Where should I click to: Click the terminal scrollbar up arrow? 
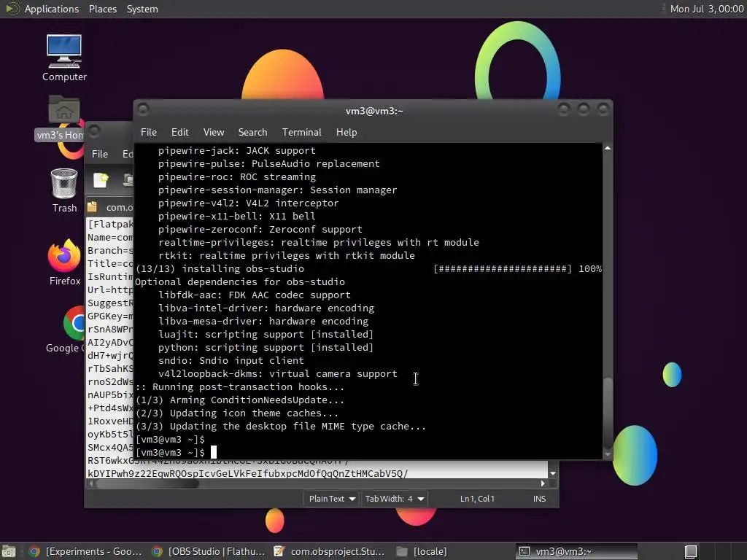pos(608,149)
